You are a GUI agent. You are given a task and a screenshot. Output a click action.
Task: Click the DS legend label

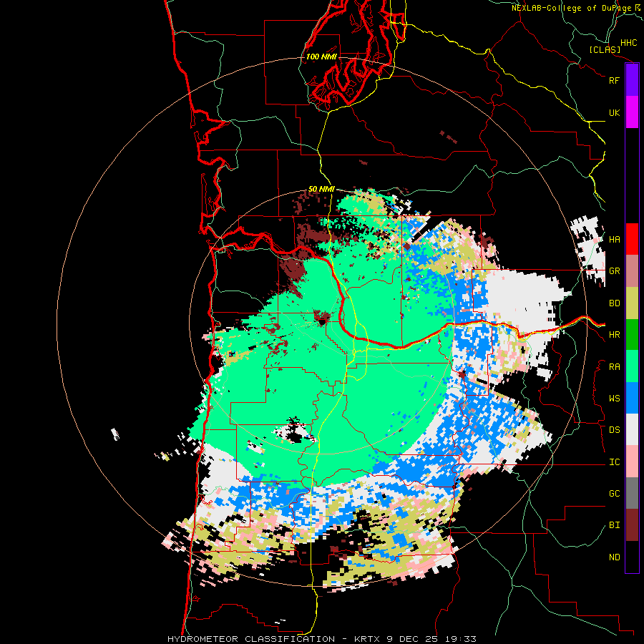(614, 430)
